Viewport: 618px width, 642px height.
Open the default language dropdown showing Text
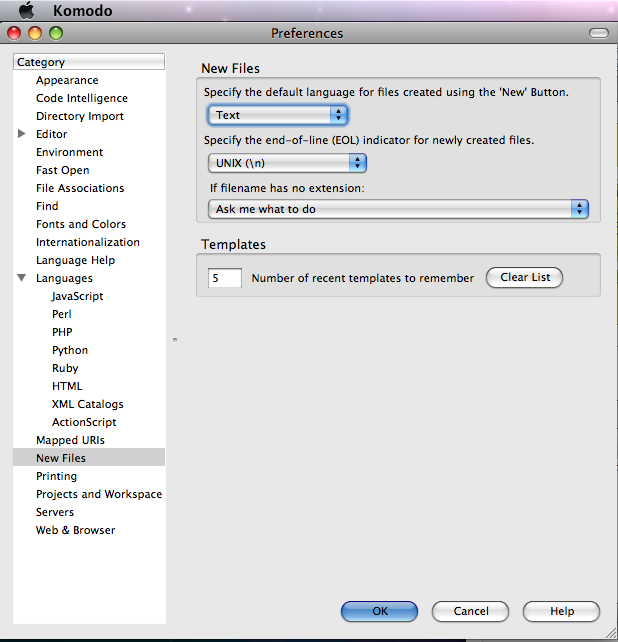(278, 115)
